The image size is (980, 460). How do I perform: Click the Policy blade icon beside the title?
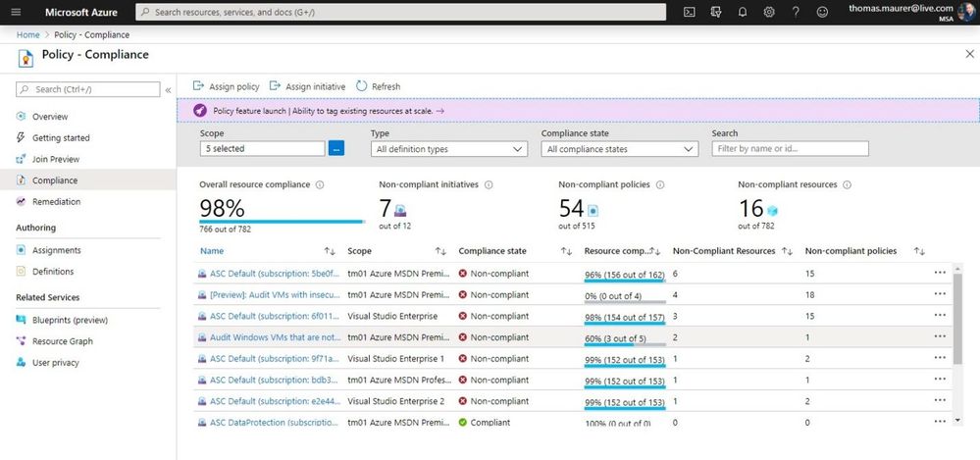(26, 58)
